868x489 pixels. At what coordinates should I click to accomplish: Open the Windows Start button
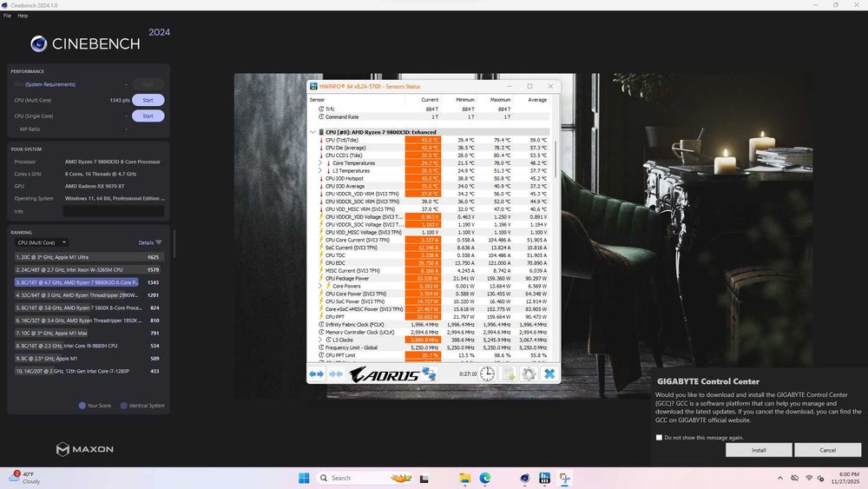(x=304, y=478)
